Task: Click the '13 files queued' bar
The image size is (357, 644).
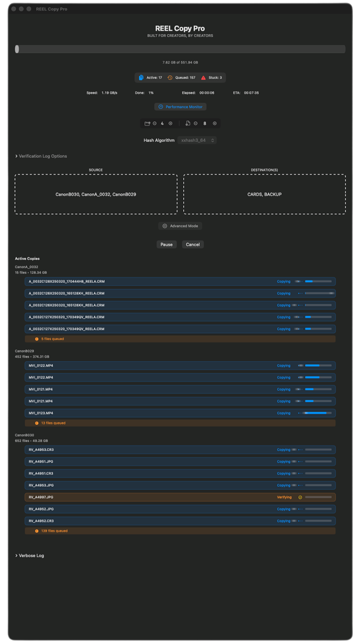Action: pos(180,423)
